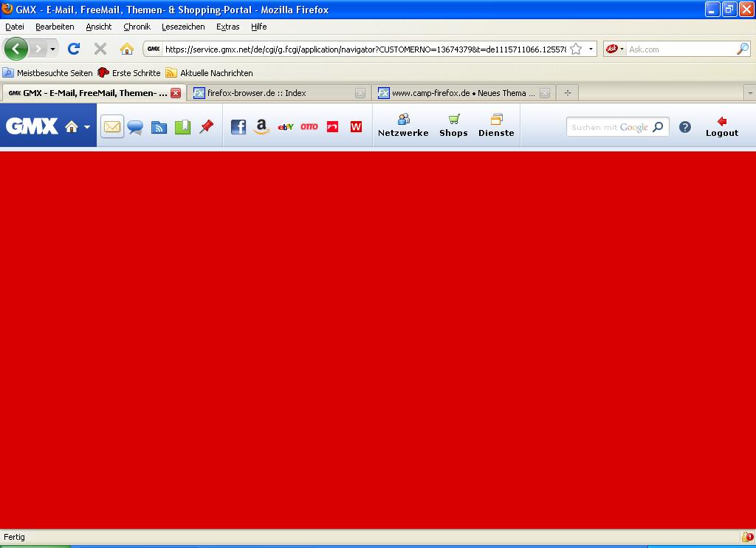Open the GMX RSS feed folder icon

tap(159, 127)
